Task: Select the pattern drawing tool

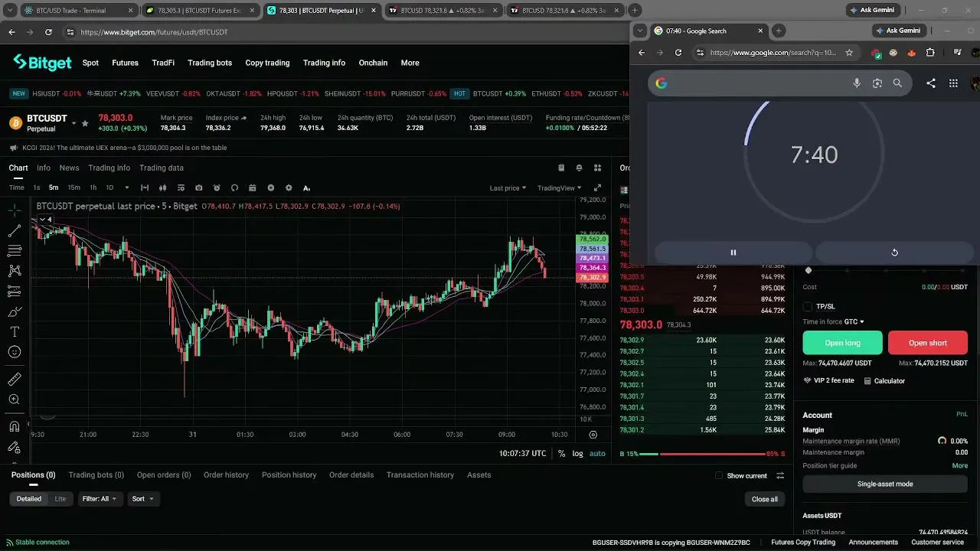Action: tap(14, 271)
